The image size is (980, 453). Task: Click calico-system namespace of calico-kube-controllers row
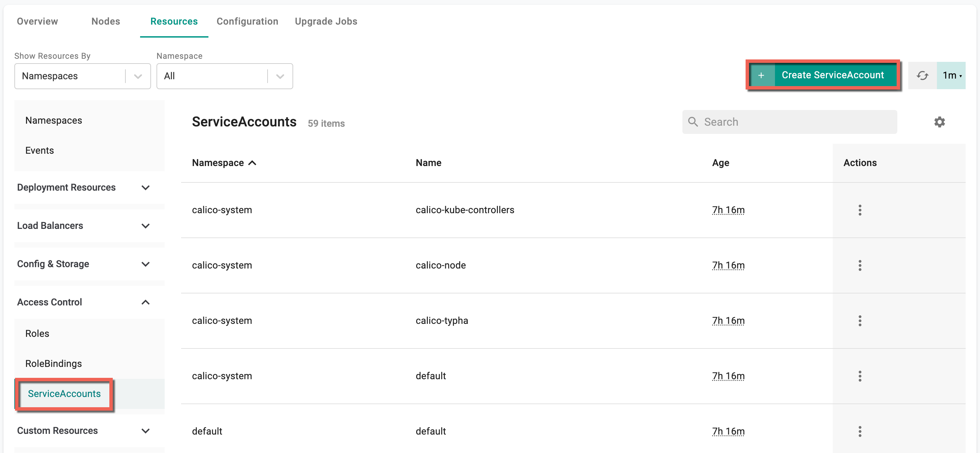pyautogui.click(x=222, y=210)
